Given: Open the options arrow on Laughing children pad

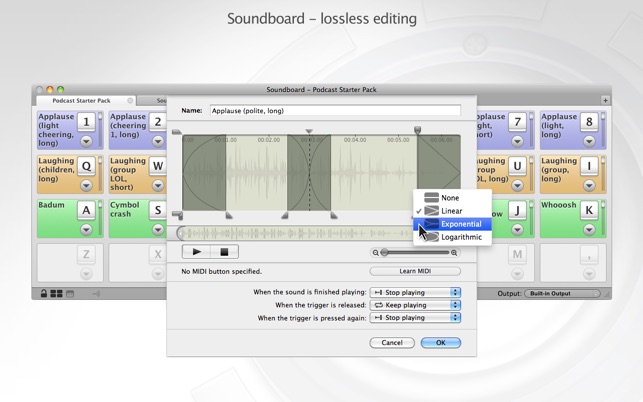Looking at the screenshot, I should [87, 186].
